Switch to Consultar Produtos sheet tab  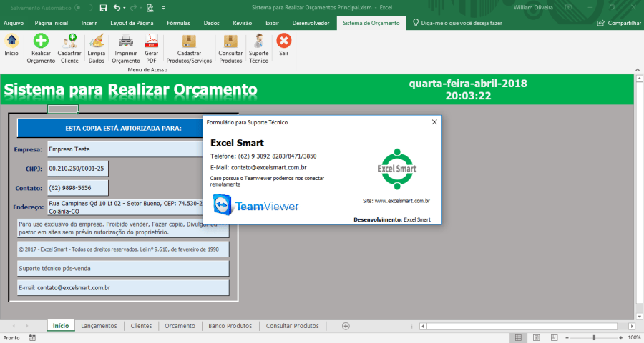point(293,326)
